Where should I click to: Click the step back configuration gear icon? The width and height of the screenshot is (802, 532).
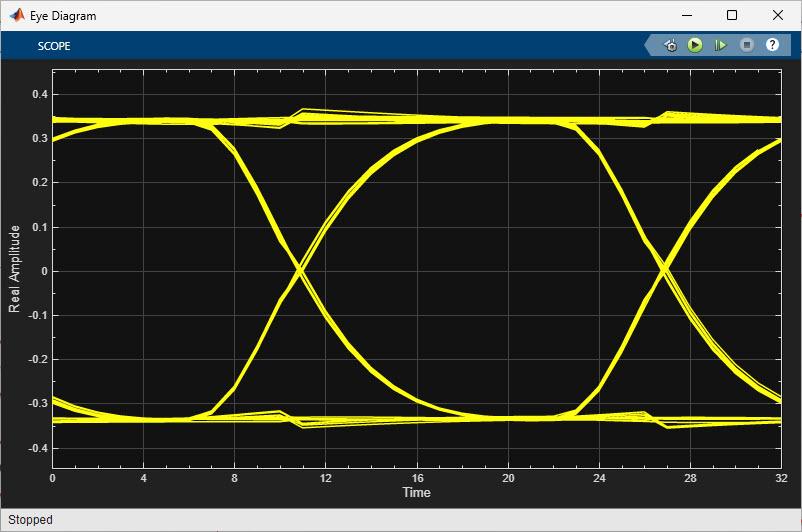click(x=671, y=46)
